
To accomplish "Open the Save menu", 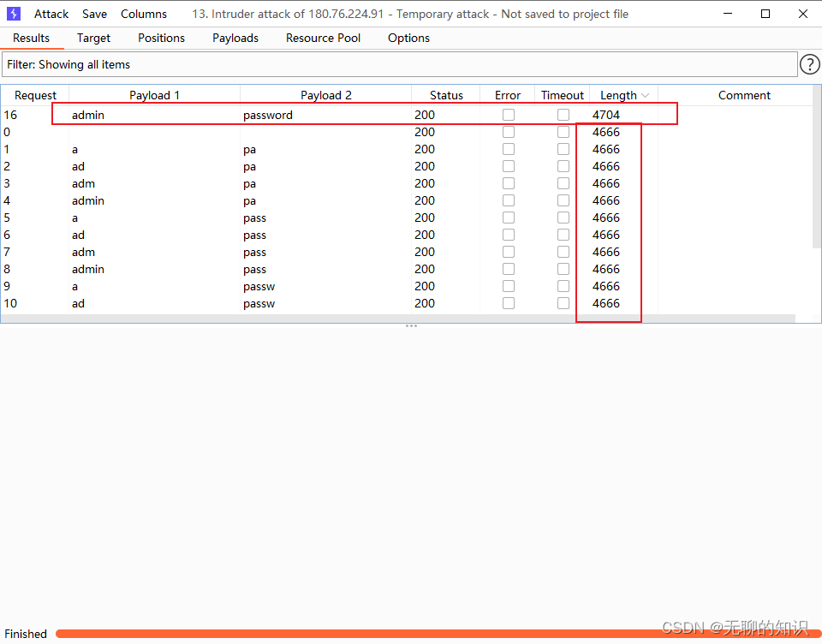I will (x=94, y=15).
